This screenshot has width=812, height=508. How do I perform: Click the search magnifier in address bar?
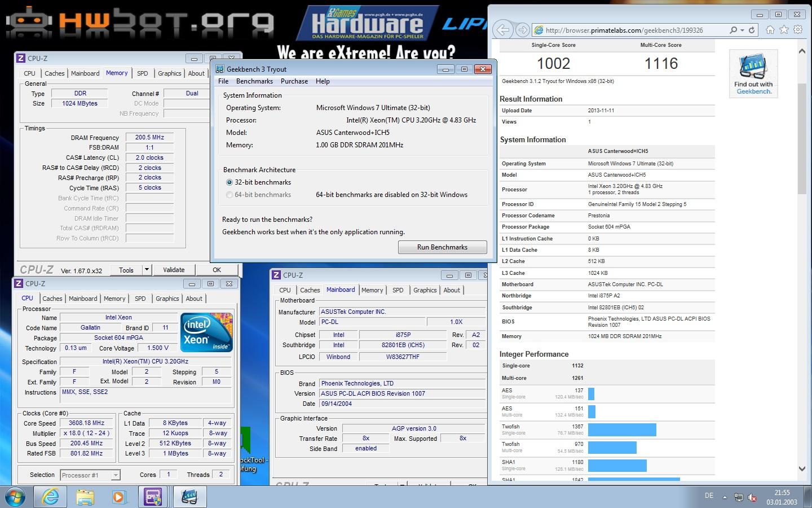tap(733, 30)
